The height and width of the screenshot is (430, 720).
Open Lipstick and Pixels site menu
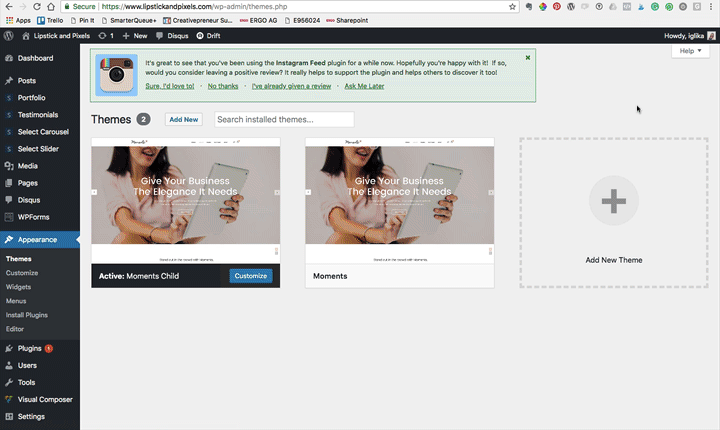click(56, 35)
